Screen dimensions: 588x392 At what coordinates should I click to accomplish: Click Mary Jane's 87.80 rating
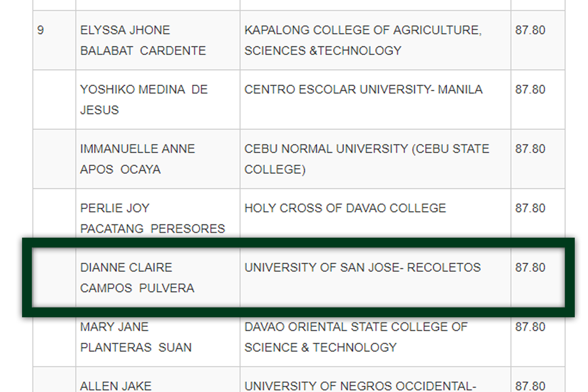(530, 327)
